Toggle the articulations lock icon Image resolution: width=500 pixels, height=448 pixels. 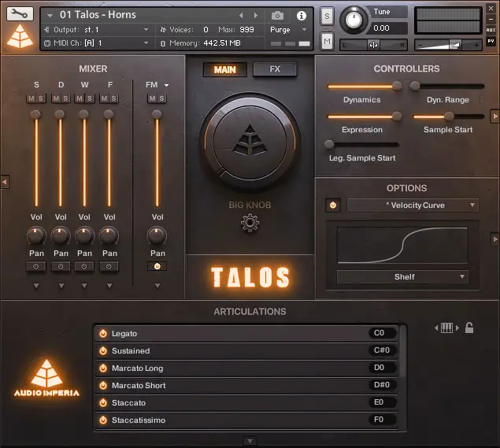point(469,328)
